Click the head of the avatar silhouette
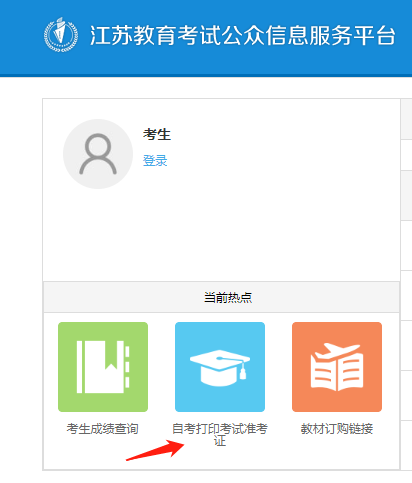 98,146
